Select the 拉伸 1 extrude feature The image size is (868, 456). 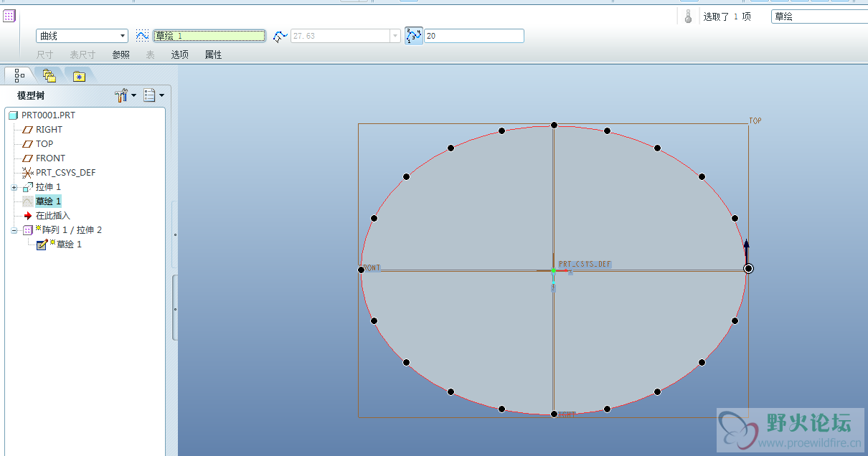(48, 187)
